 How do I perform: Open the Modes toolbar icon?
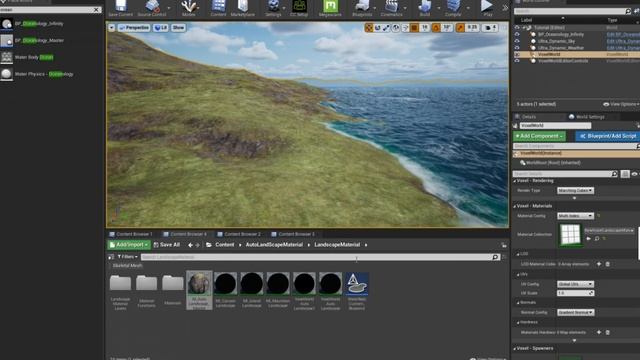click(x=189, y=8)
